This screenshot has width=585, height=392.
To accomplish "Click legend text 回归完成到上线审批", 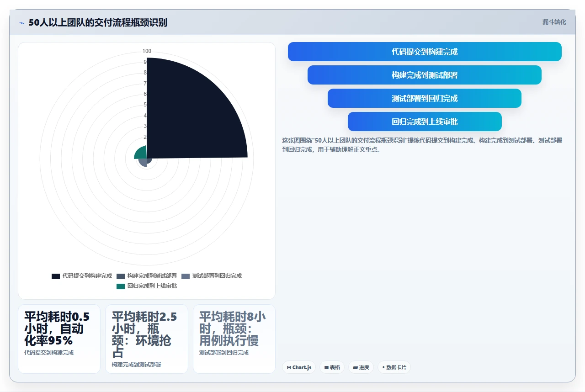I will (x=152, y=286).
